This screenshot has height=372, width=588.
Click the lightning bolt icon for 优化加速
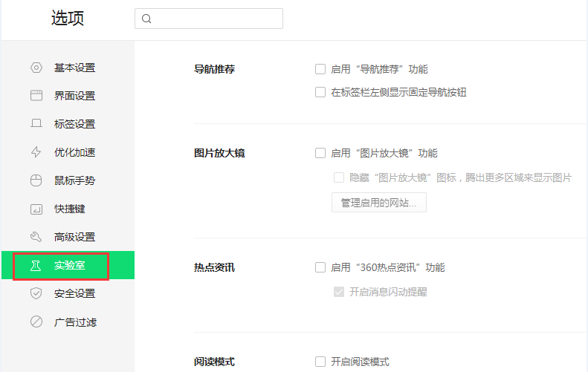pos(36,152)
